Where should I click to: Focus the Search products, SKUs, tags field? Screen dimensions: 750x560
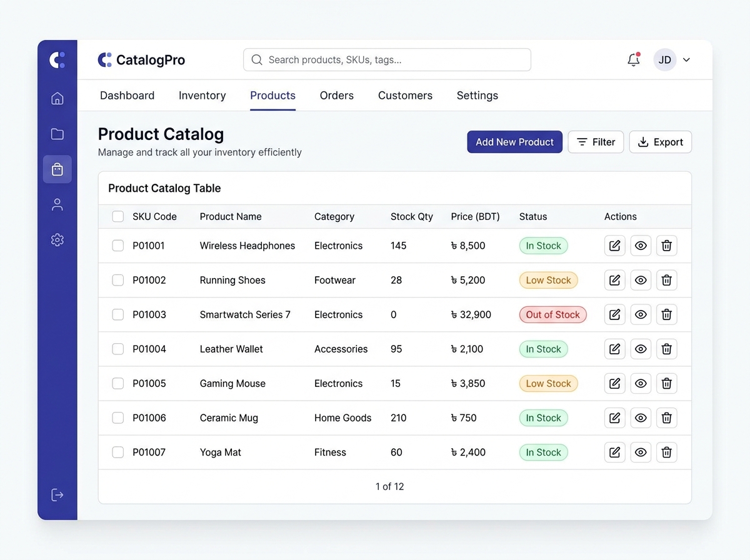coord(387,60)
